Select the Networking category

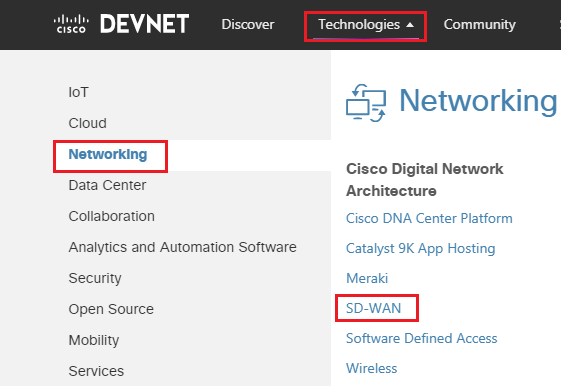pyautogui.click(x=108, y=154)
